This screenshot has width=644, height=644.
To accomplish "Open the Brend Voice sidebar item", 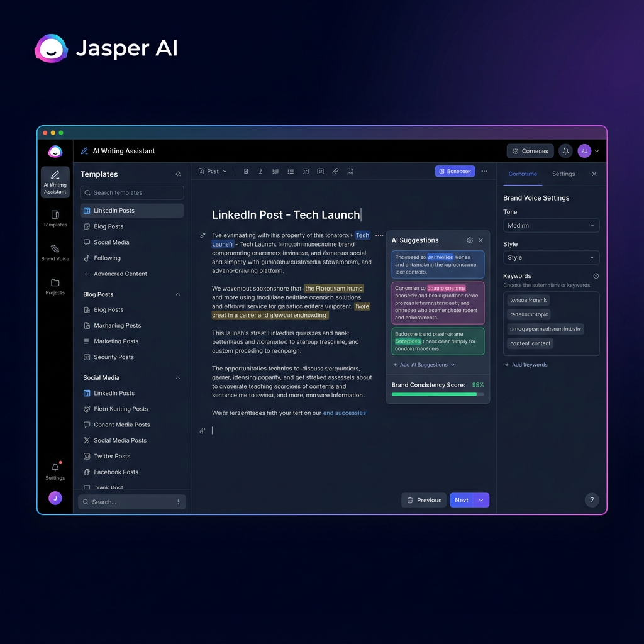I will 55,253.
